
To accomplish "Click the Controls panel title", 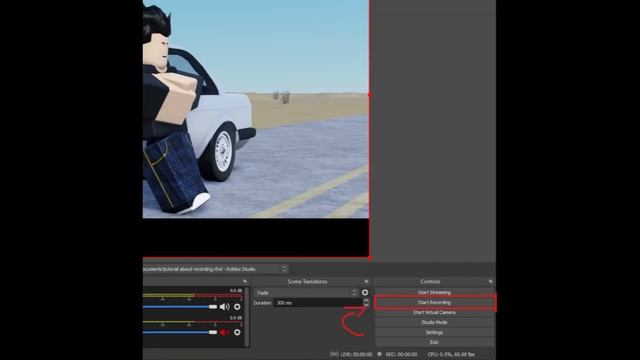I will [x=430, y=281].
